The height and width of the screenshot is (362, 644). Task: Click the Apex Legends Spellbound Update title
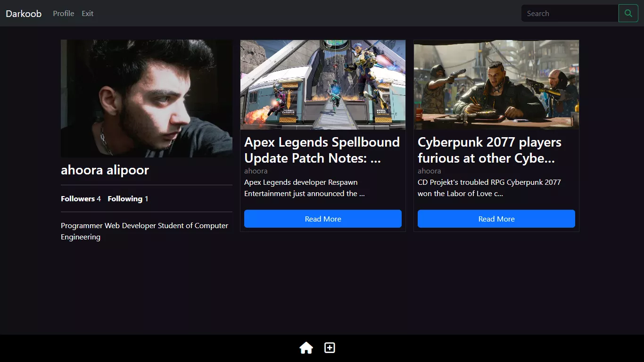click(322, 150)
